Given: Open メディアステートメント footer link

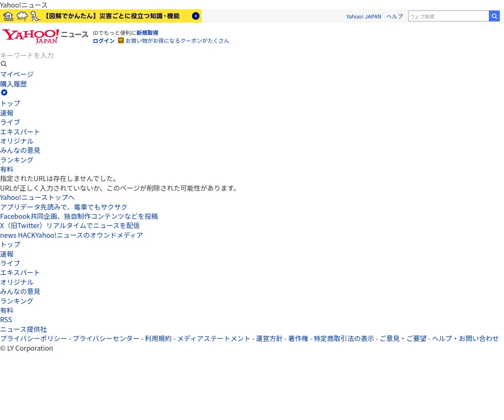Looking at the screenshot, I should [x=214, y=339].
